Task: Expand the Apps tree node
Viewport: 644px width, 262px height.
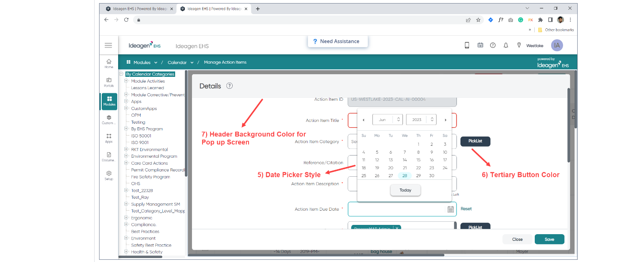Action: point(126,102)
